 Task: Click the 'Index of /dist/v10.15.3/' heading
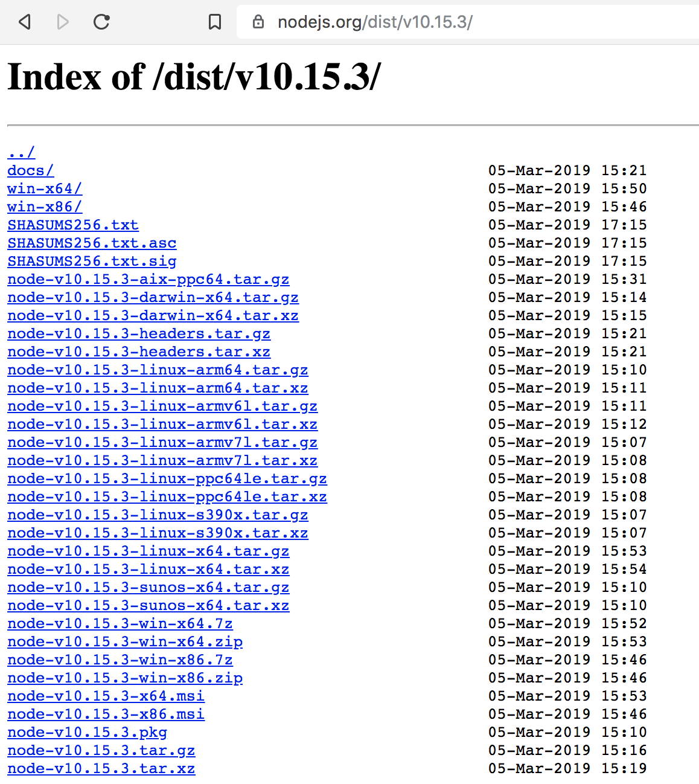(x=194, y=77)
